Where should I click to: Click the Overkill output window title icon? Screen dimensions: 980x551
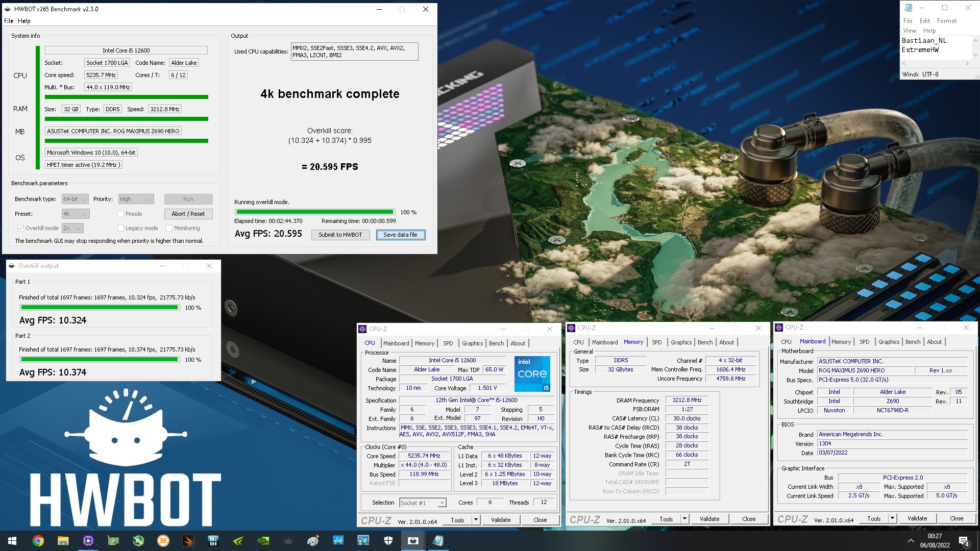click(x=12, y=266)
